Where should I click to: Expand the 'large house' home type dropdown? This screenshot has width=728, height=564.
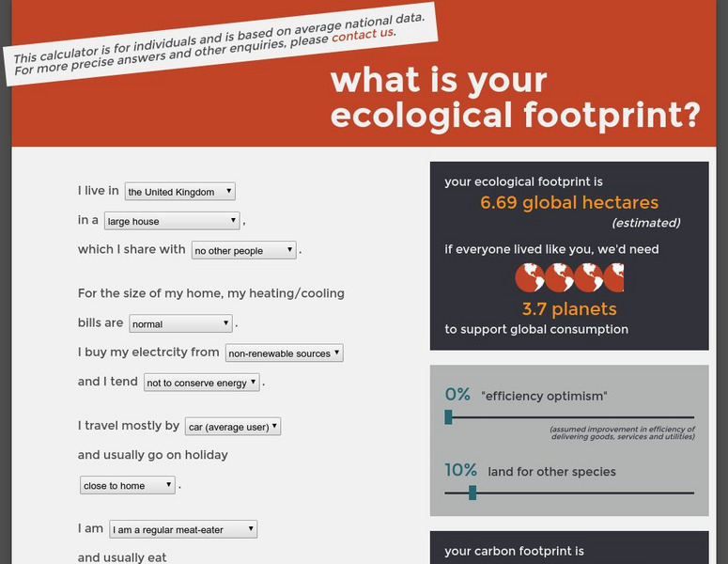point(172,221)
